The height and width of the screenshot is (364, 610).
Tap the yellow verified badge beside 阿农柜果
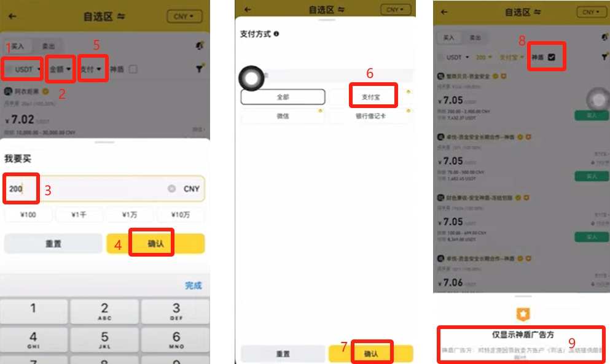coord(45,91)
